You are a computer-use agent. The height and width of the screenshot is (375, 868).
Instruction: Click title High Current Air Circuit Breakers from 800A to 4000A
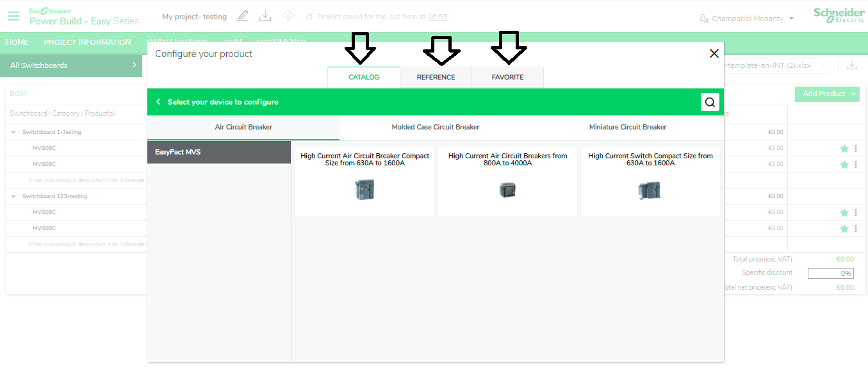[508, 160]
